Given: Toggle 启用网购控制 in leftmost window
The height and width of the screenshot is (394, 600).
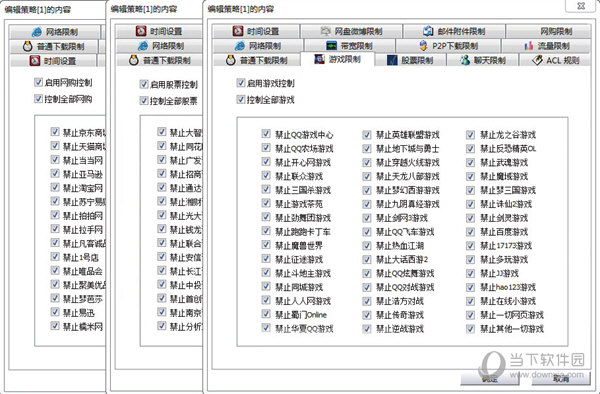Looking at the screenshot, I should click(38, 82).
